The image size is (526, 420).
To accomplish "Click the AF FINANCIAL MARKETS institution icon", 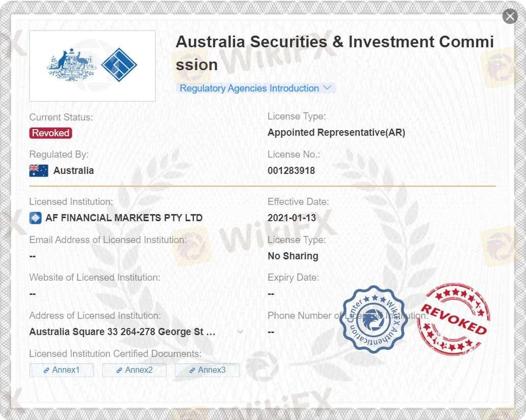I will tap(35, 218).
